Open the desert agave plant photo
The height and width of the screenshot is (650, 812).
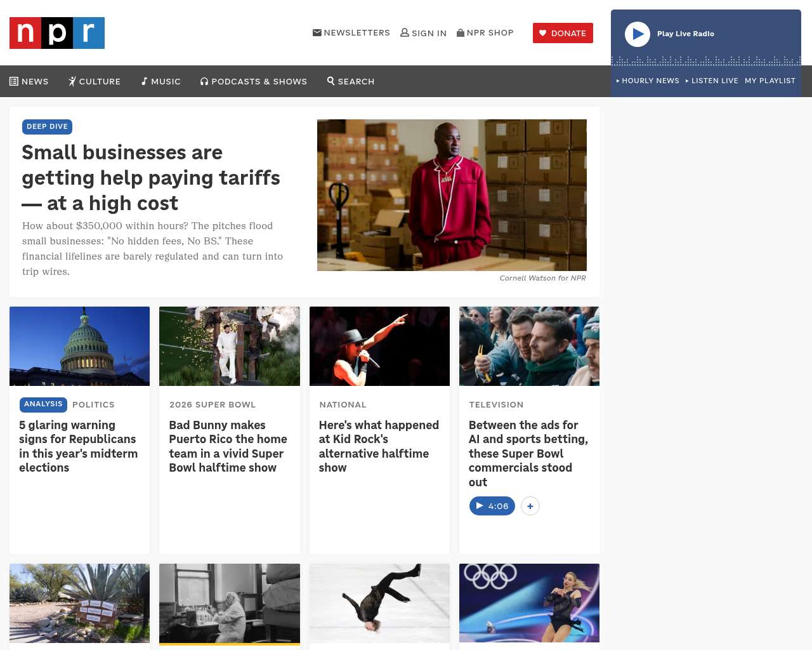click(80, 603)
